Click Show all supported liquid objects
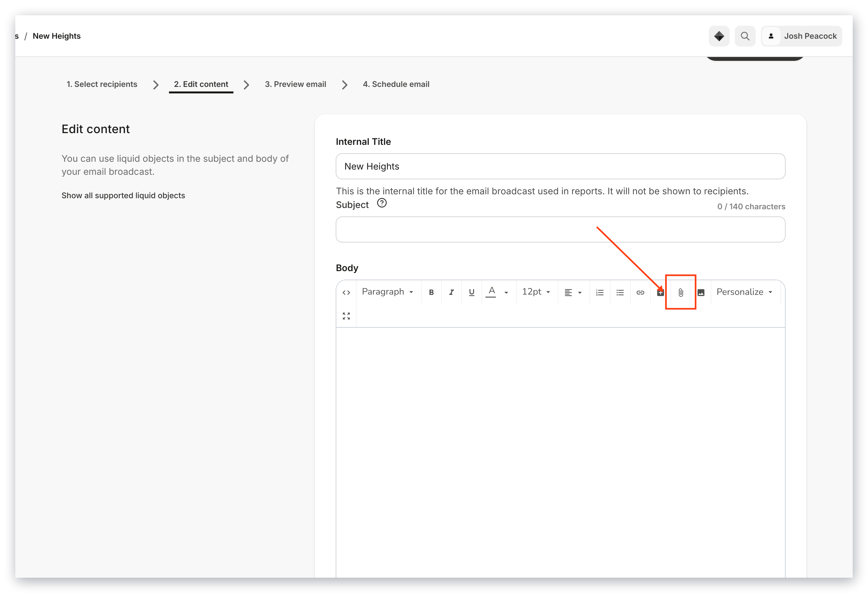Image resolution: width=868 pixels, height=593 pixels. click(x=123, y=195)
